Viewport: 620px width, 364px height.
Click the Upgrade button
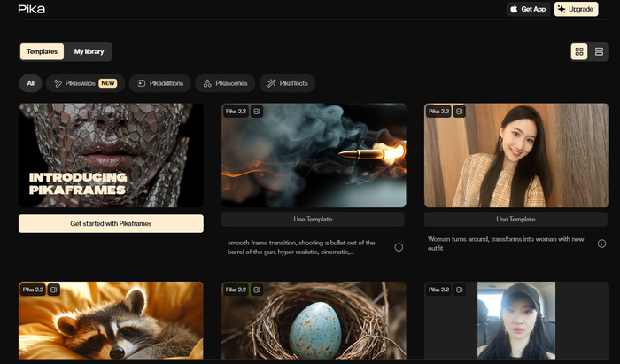576,9
